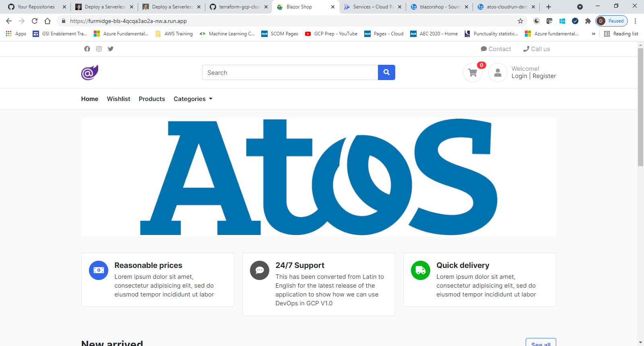Bookmark this page with the star
Screen dimensions: 644x346
coord(520,21)
